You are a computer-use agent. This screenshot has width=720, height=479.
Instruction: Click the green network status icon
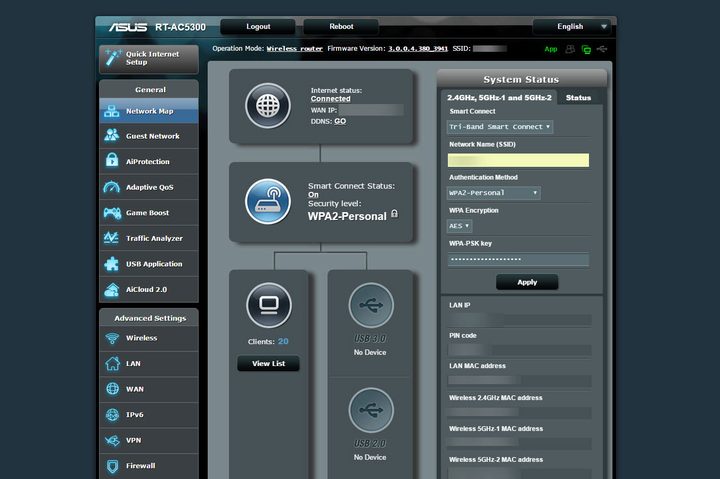coord(586,49)
